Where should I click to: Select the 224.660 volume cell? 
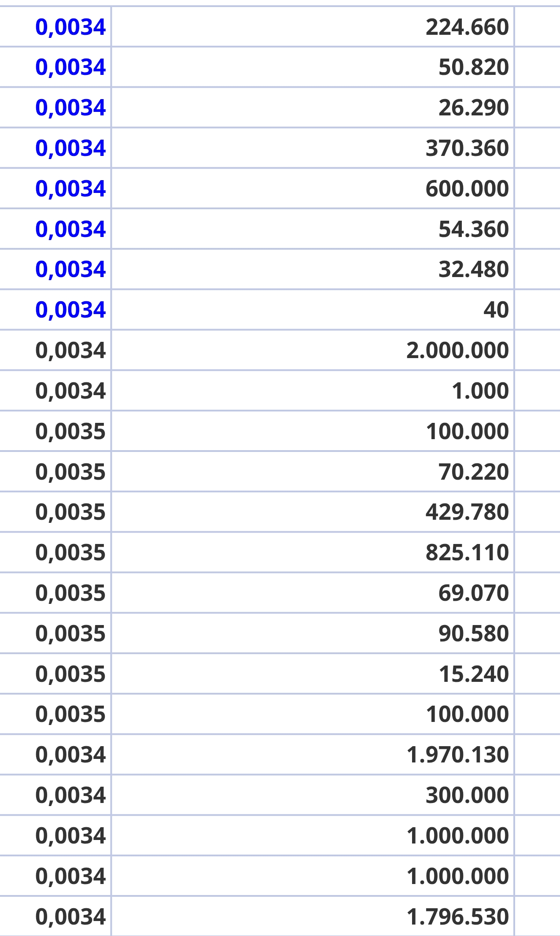click(313, 26)
